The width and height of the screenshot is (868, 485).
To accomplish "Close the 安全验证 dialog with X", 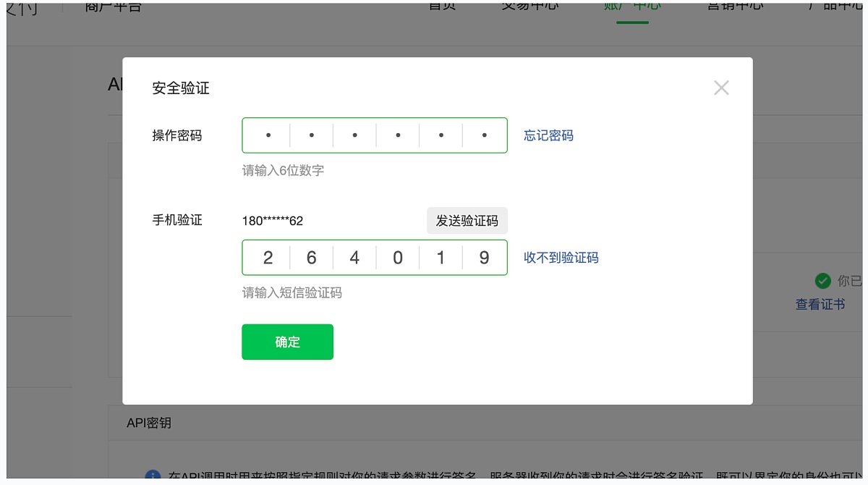I will pyautogui.click(x=721, y=88).
